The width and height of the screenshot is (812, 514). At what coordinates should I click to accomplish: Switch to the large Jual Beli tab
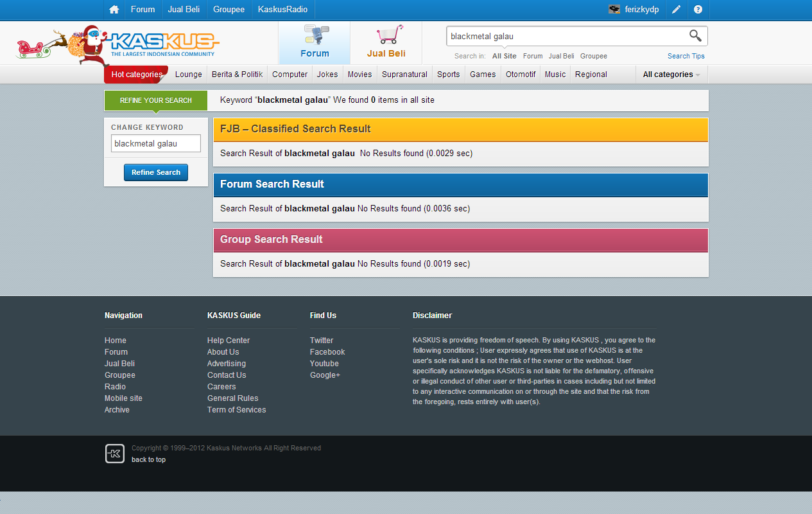[x=386, y=42]
